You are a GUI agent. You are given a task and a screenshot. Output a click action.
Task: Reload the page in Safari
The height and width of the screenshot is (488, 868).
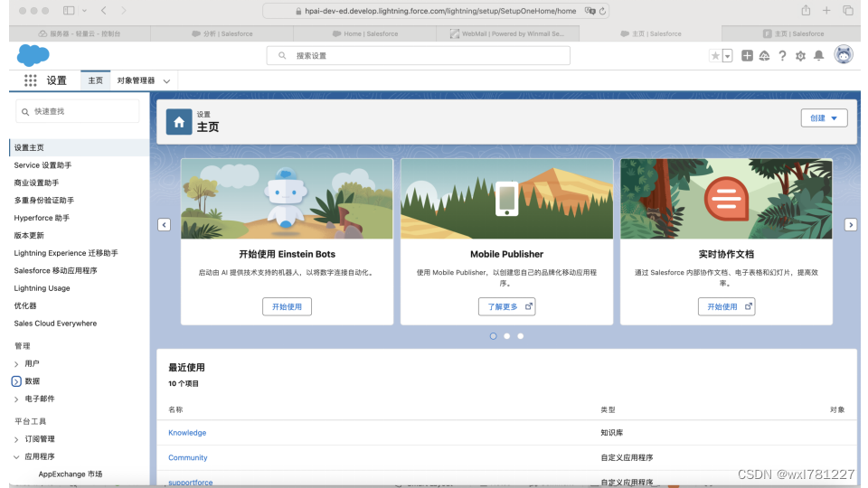pyautogui.click(x=602, y=11)
